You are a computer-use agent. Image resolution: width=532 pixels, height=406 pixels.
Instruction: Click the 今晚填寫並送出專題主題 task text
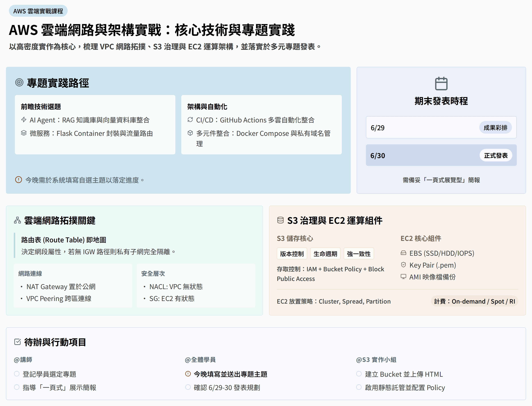[x=230, y=374]
